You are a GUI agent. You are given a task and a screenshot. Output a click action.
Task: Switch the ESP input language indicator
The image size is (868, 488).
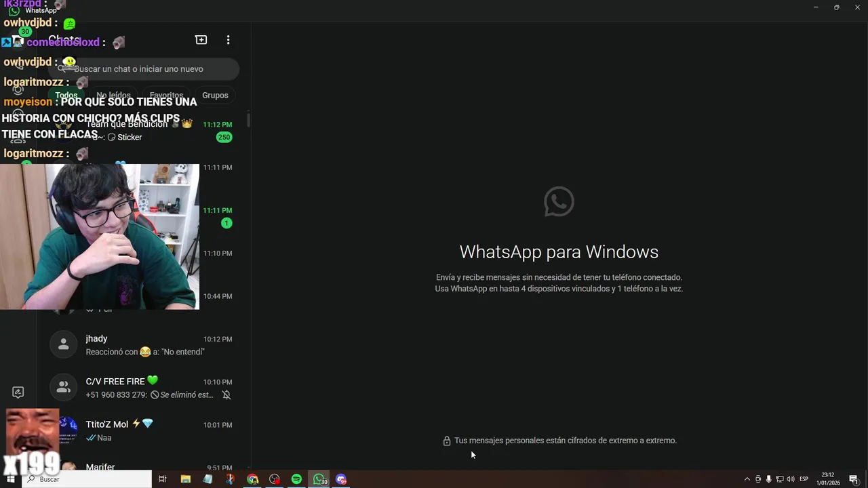tap(804, 479)
